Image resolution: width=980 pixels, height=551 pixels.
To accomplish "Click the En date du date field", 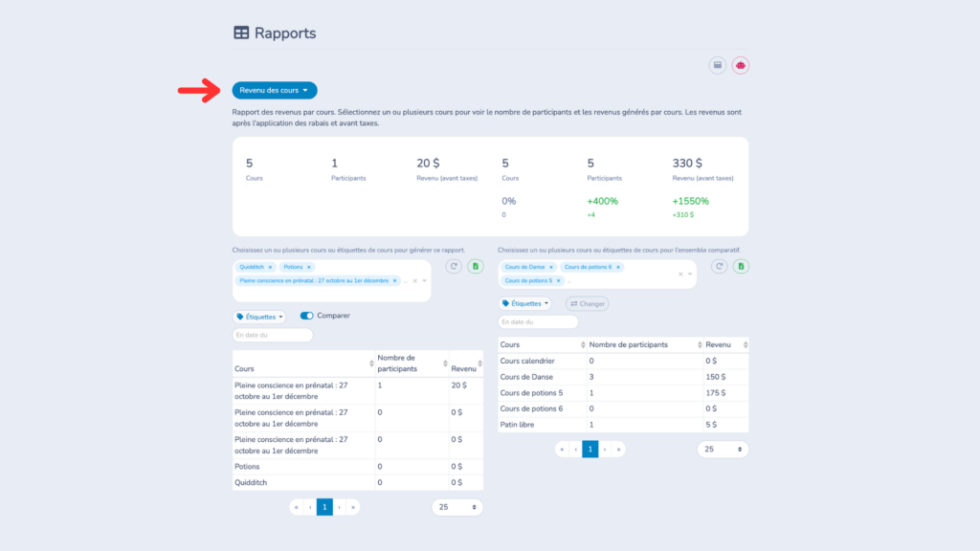I will point(274,336).
